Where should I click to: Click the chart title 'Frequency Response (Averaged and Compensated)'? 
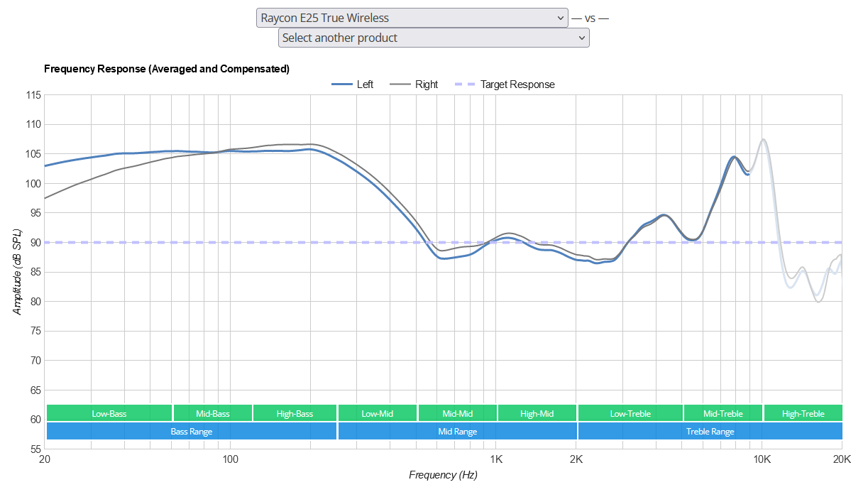[x=167, y=69]
